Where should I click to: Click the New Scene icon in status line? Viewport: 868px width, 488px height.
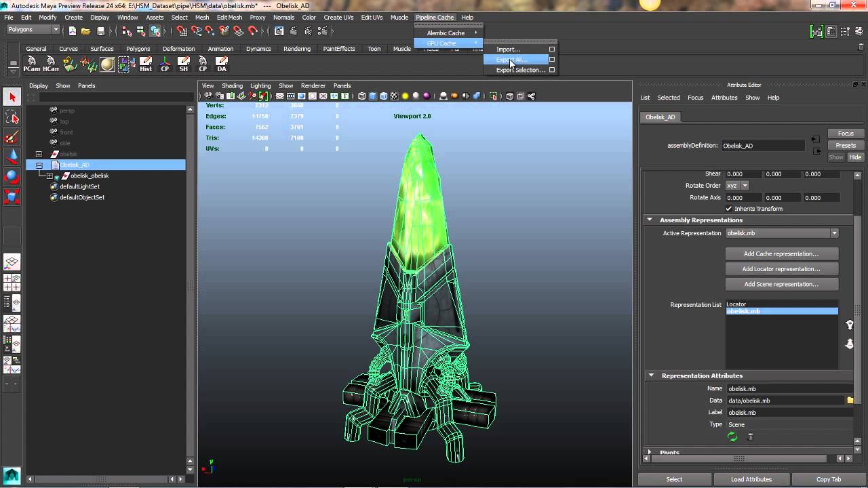72,30
